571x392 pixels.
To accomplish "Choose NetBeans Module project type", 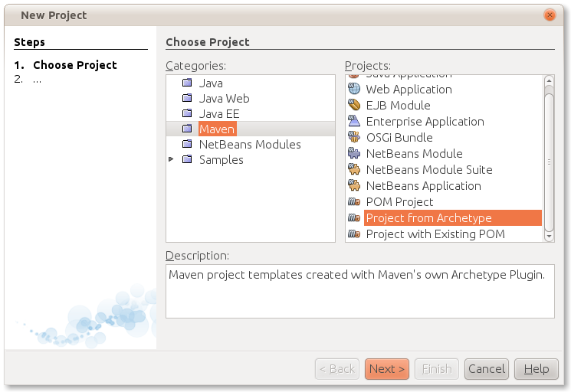I will pos(415,153).
